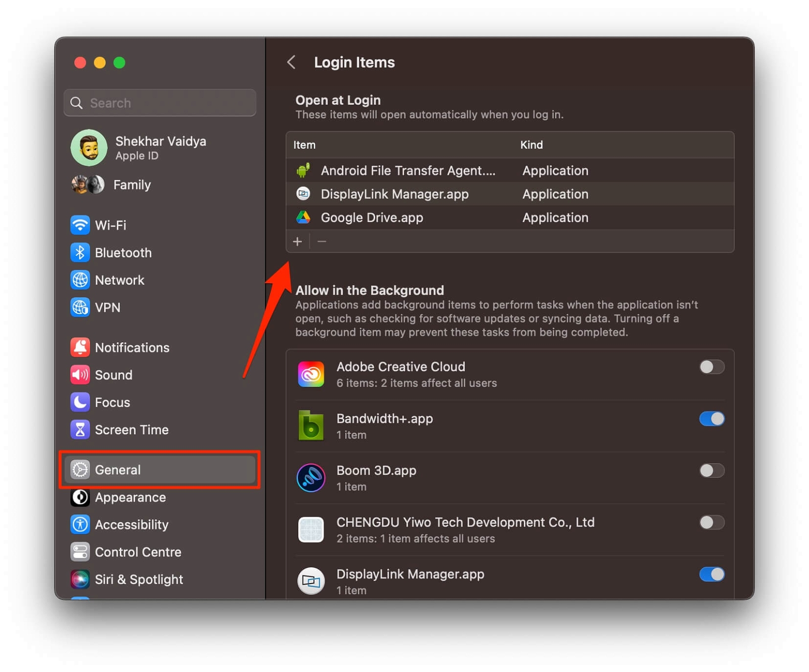Screen dimensions: 809x672
Task: Disable the Bandwidth+.app background toggle
Action: [x=712, y=419]
